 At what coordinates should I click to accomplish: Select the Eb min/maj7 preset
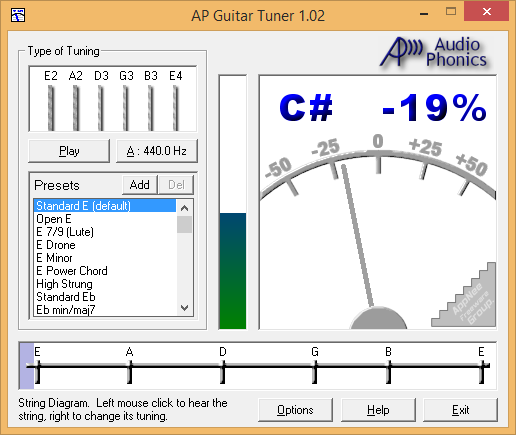(x=105, y=310)
